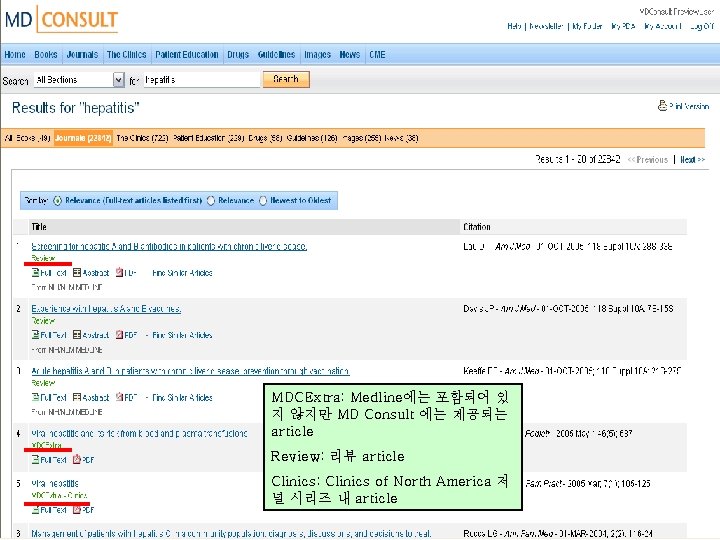The height and width of the screenshot is (540, 720).
Task: Select Newest to Oldest sort radio
Action: click(263, 201)
